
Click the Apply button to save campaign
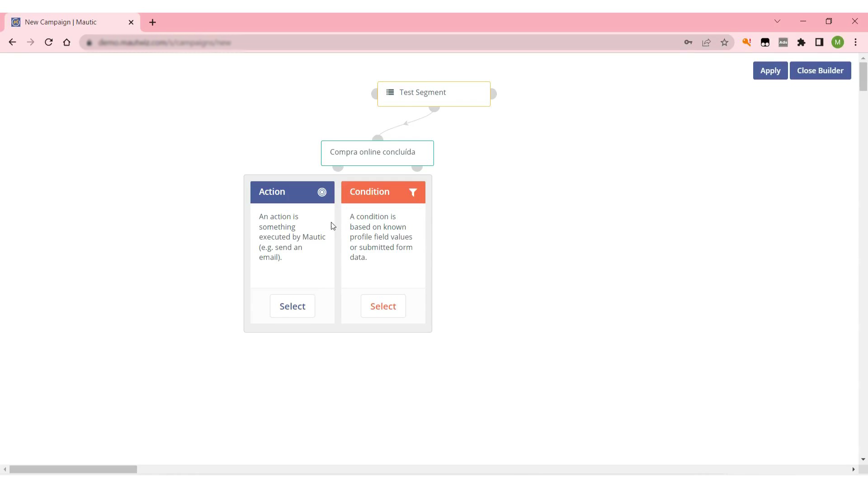[771, 70]
